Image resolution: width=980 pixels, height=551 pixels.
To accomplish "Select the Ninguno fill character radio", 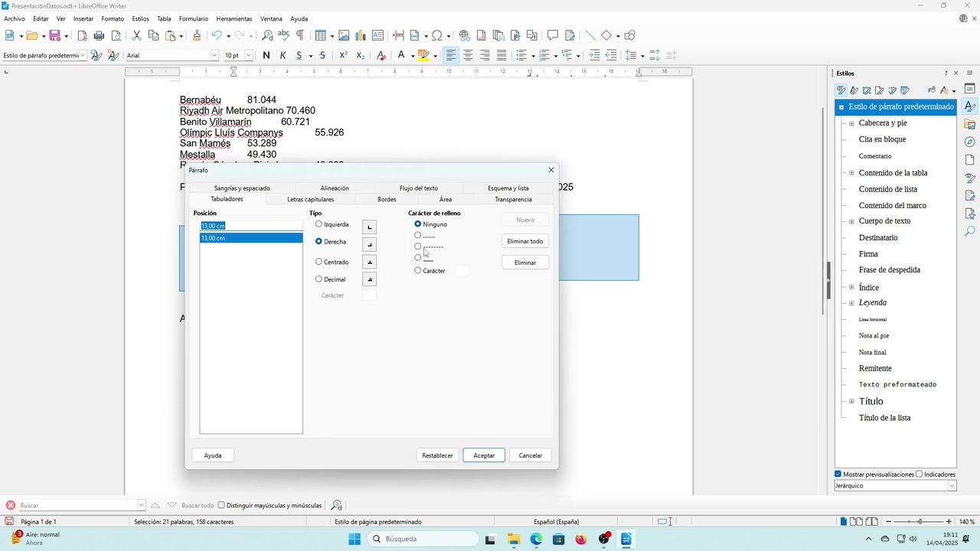I will click(x=417, y=224).
